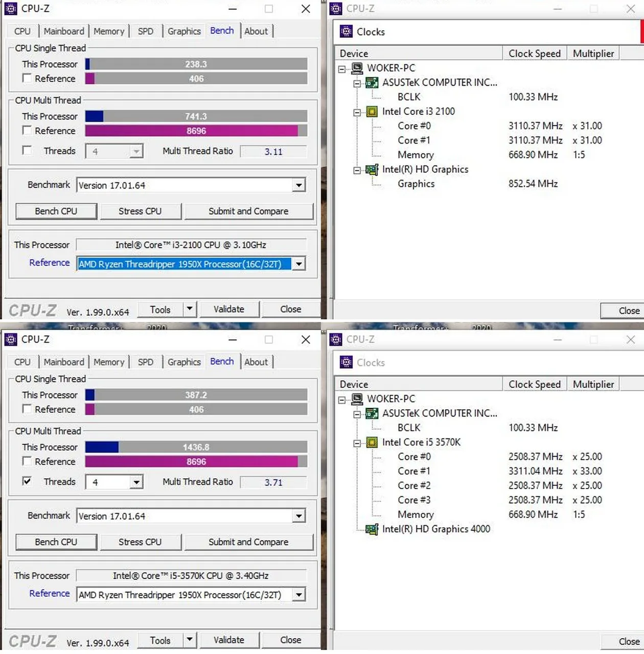Click CPU-Z title bar icon of i5 3570K Clocks window
This screenshot has width=644, height=654.
[336, 339]
